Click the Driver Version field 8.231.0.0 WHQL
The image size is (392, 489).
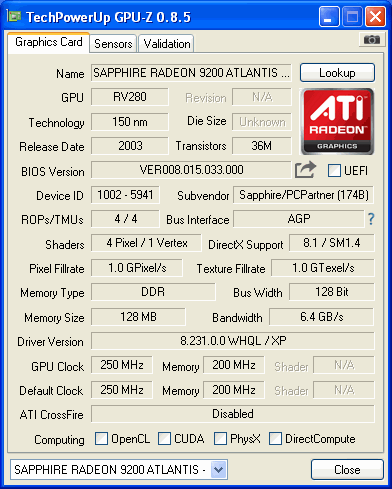point(233,341)
